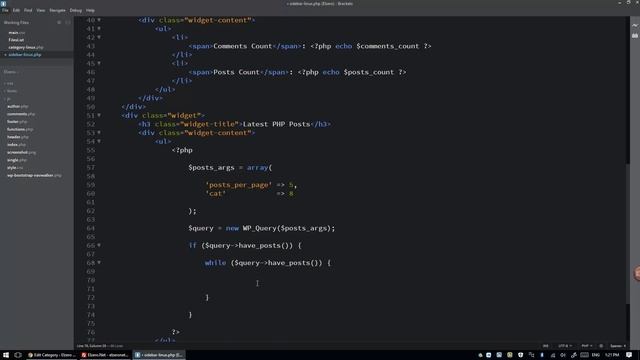This screenshot has width=640, height=360.
Task: Click the taskbar clock
Action: pos(612,355)
